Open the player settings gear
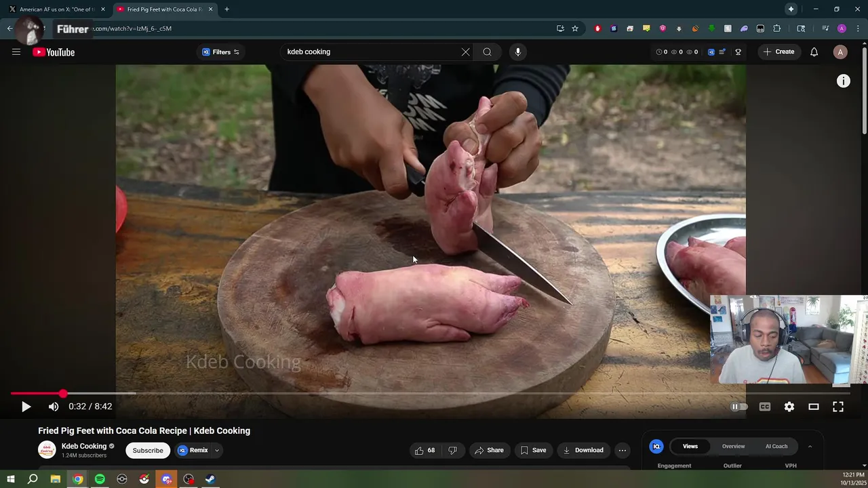This screenshot has height=488, width=868. [x=789, y=407]
